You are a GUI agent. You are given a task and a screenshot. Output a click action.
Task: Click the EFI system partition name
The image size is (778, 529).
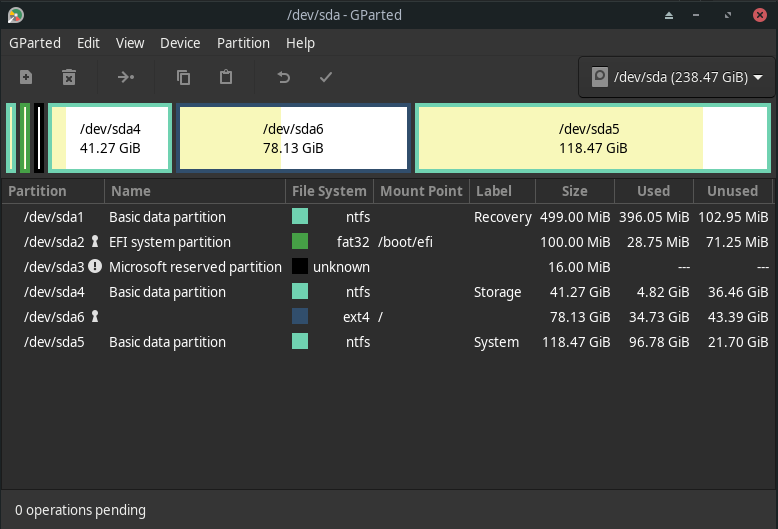coord(170,242)
